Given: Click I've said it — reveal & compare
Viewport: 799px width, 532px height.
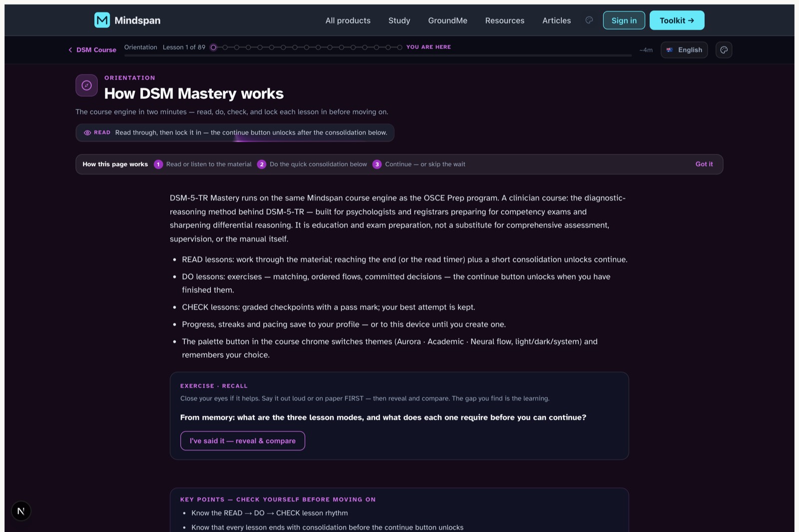Looking at the screenshot, I should click(243, 441).
